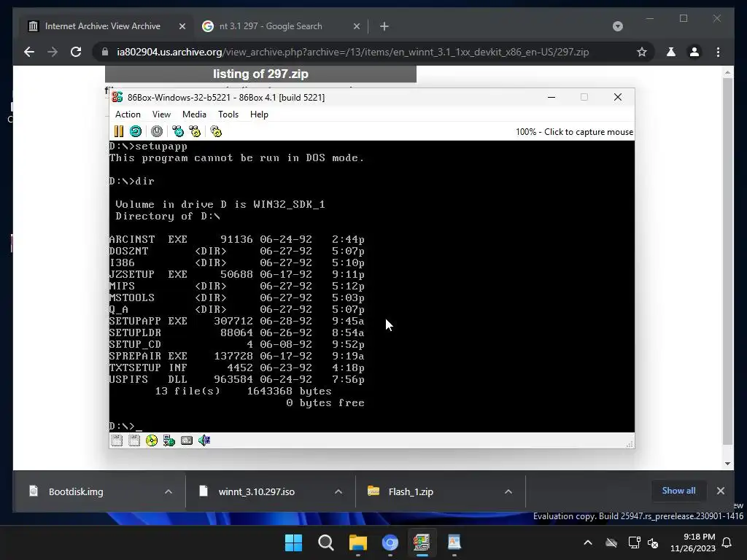
Task: Click the sound status icon
Action: pos(204,440)
